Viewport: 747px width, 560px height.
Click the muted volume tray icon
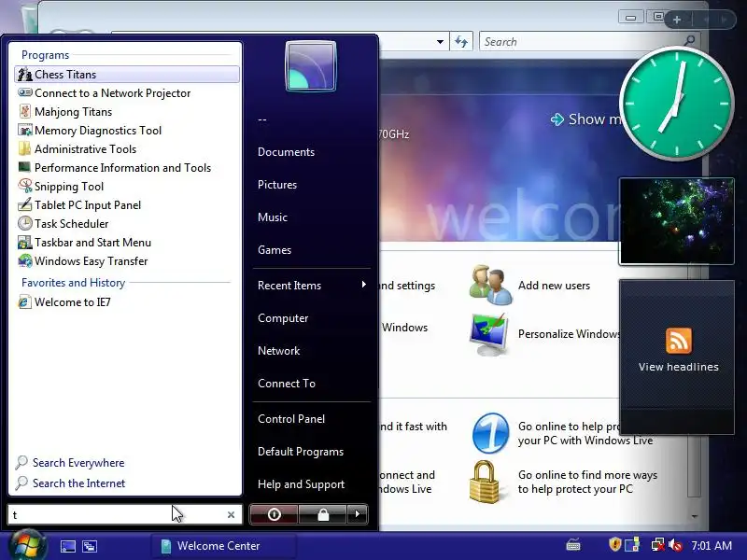coord(675,544)
